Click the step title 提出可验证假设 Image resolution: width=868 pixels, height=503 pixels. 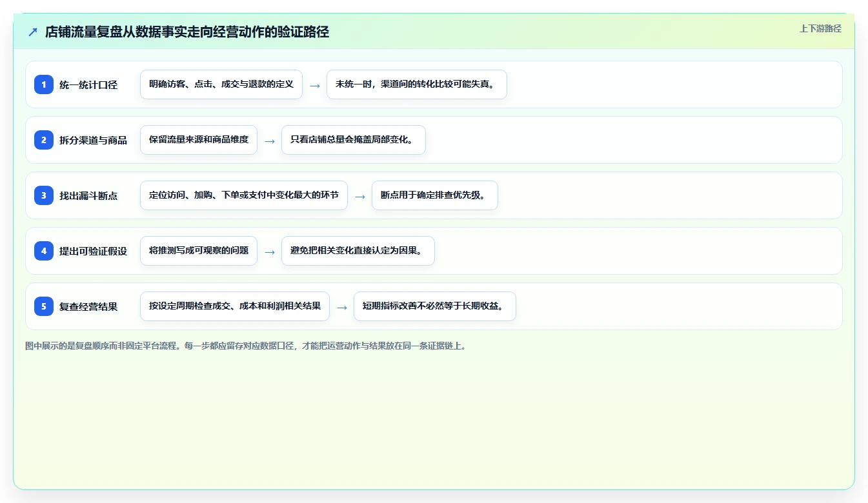tap(94, 251)
